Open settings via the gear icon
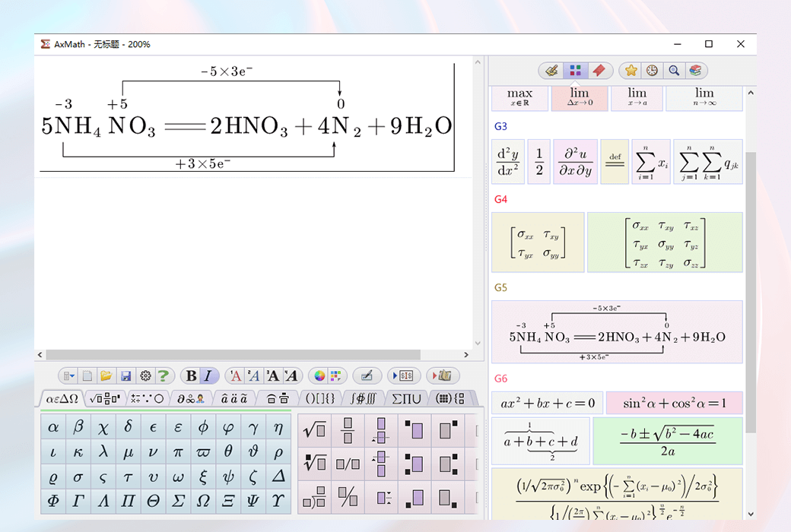 click(x=145, y=375)
